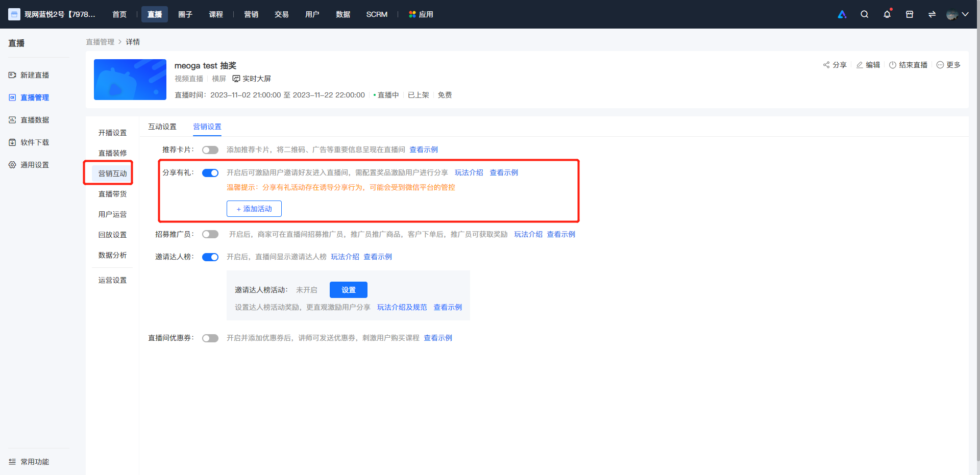Viewport: 980px width, 475px height.
Task: Select the 直播 top menu item
Action: (155, 14)
